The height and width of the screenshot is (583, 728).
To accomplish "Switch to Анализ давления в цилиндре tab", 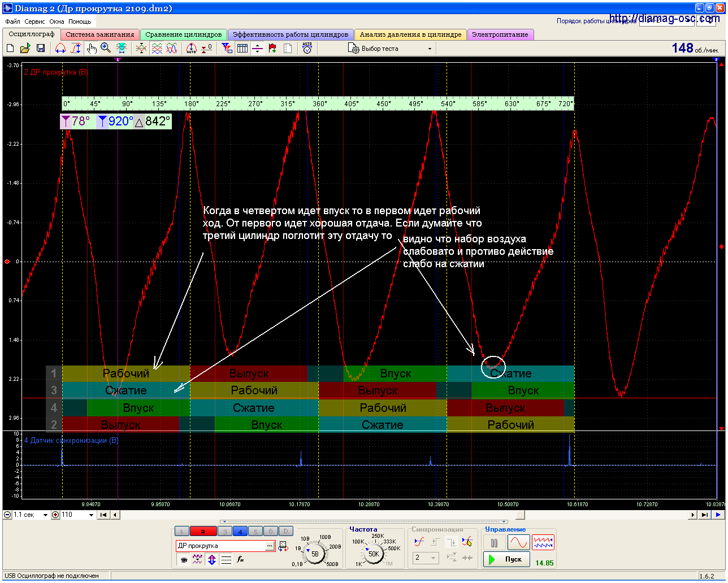I will 411,34.
